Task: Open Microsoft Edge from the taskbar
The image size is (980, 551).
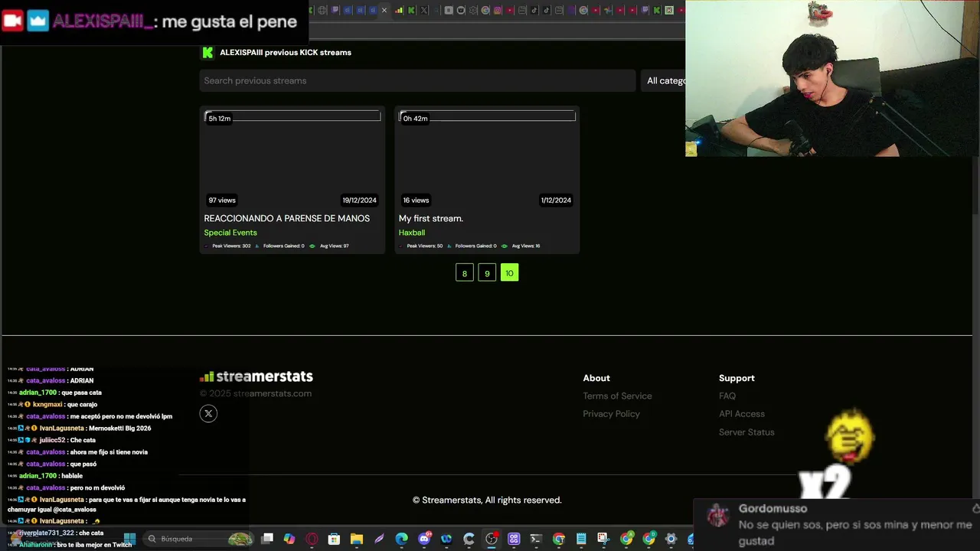Action: click(401, 539)
